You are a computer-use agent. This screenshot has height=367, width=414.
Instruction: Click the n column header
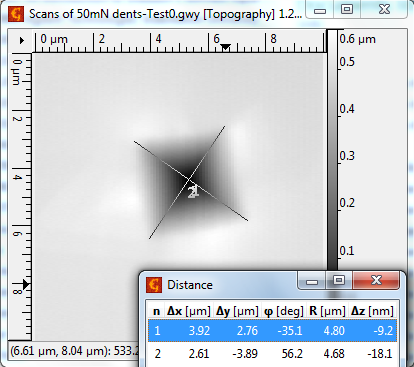(156, 311)
